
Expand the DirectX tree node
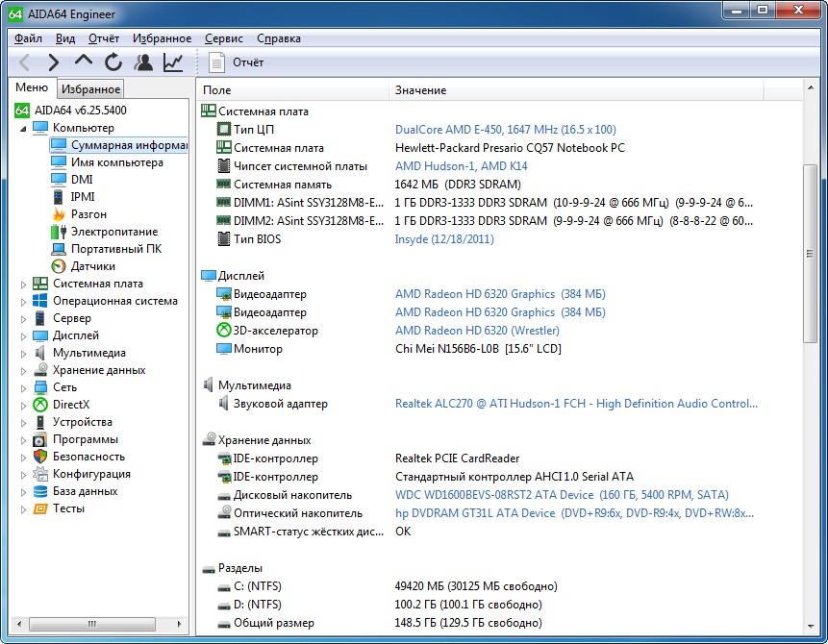[23, 406]
